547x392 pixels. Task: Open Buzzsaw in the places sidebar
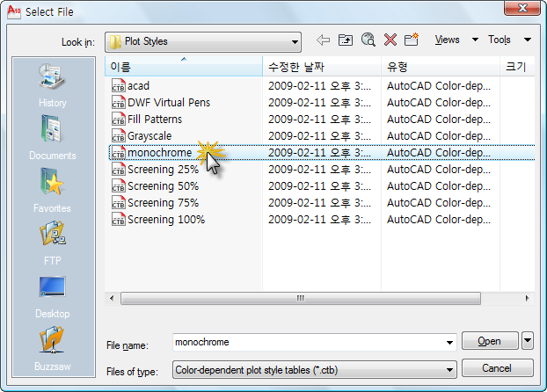tap(53, 349)
